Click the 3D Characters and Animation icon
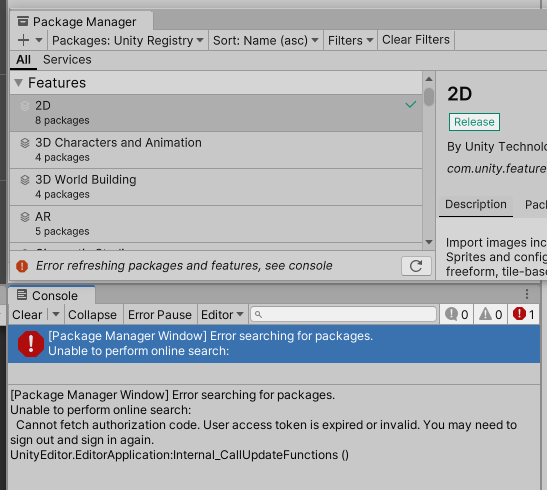Screen dimensions: 547x490 pos(25,143)
